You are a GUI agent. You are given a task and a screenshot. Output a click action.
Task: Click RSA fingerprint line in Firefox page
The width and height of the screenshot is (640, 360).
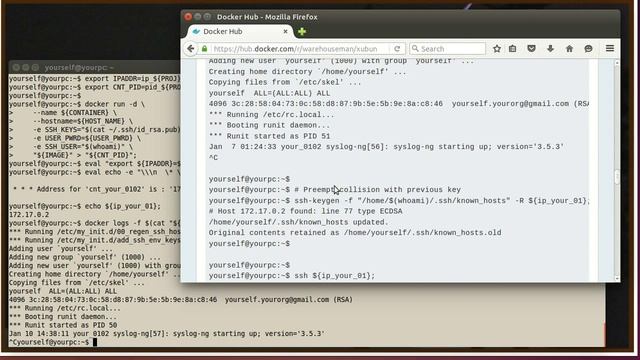tap(398, 104)
